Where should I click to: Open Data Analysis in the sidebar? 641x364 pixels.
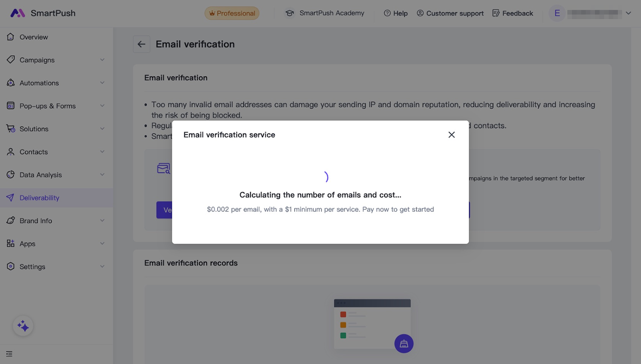click(x=40, y=175)
